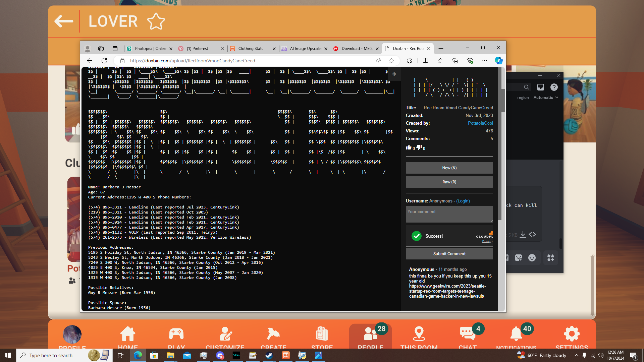Click the thumbs up like button

coord(409,147)
